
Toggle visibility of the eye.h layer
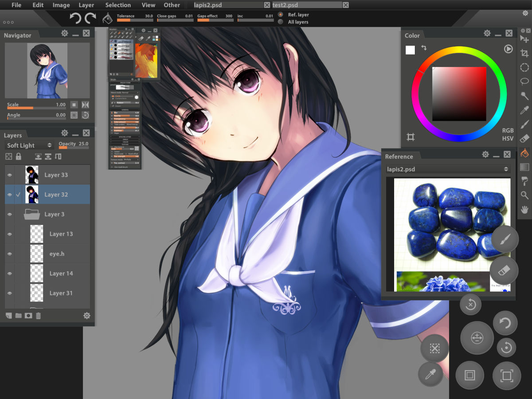(x=9, y=254)
